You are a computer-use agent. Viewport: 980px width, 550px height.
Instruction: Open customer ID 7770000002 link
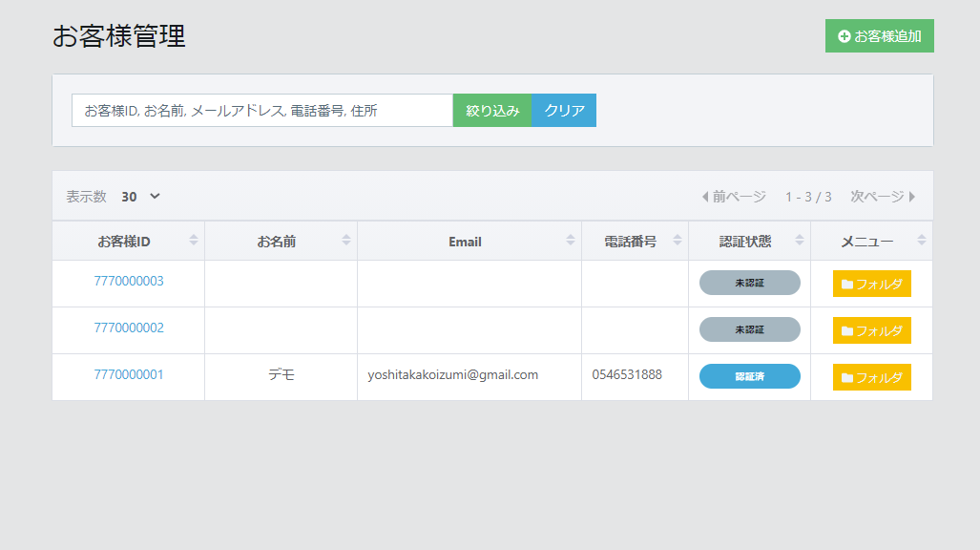(129, 328)
